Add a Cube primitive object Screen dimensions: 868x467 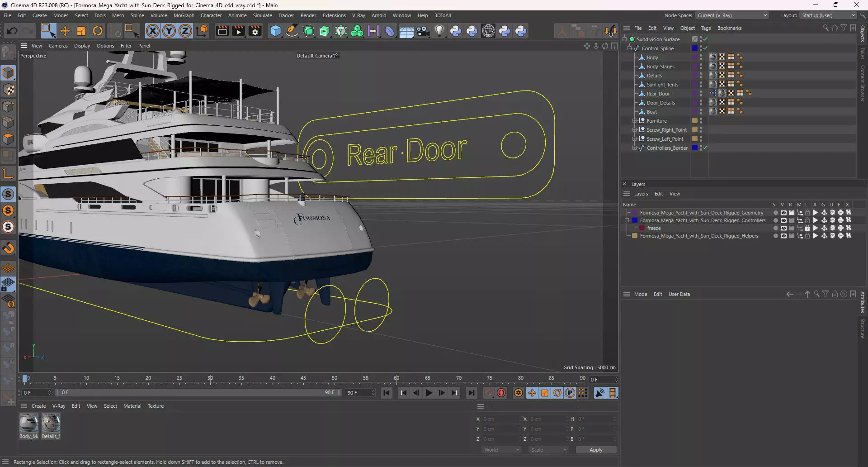[x=275, y=31]
